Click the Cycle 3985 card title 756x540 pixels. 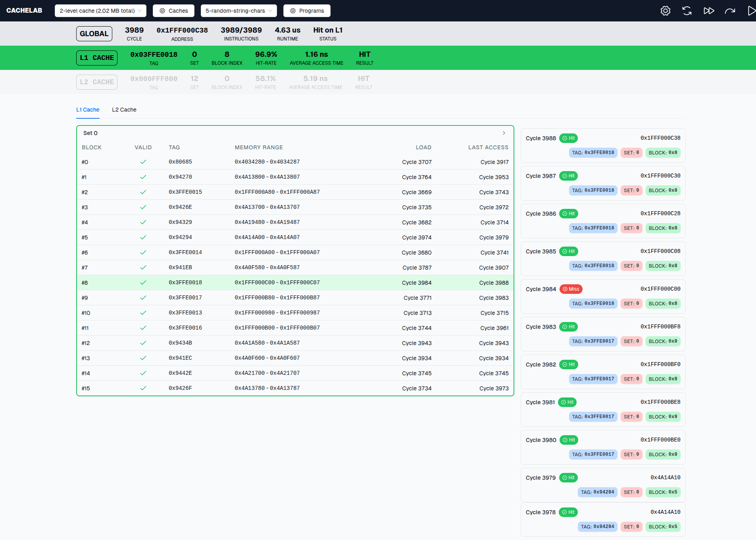[x=541, y=251]
